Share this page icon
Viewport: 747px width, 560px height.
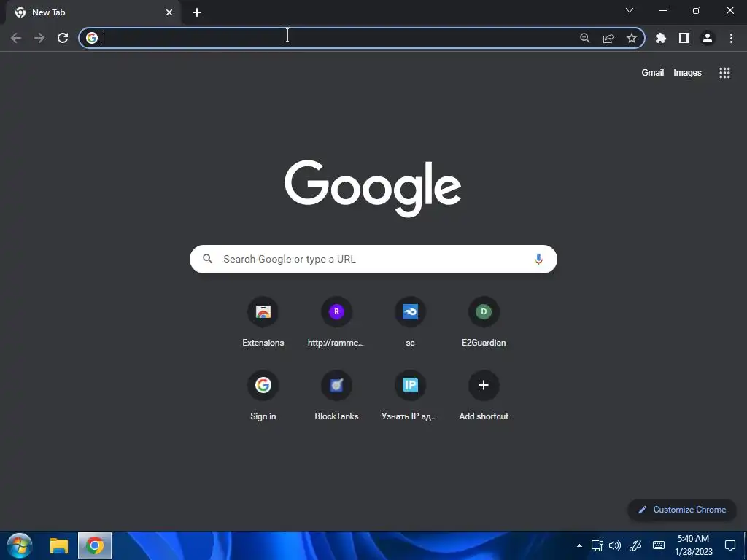tap(608, 38)
